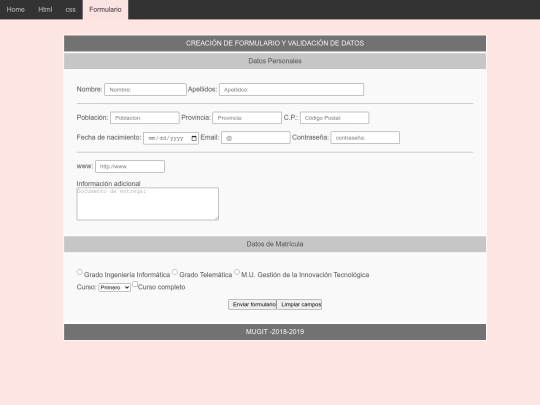This screenshot has width=540, height=405.
Task: Select the Formulario tab
Action: coord(105,9)
